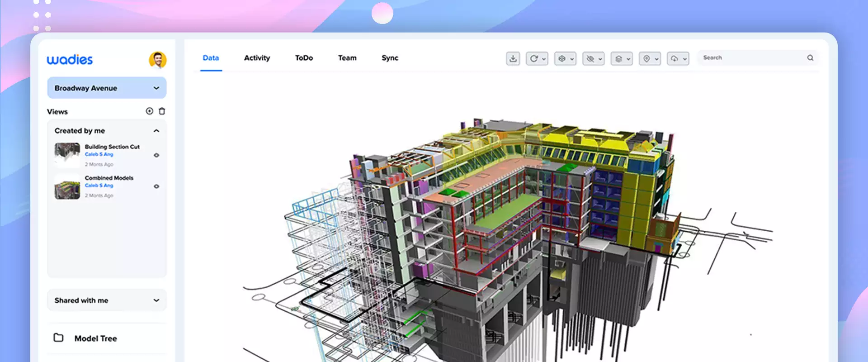This screenshot has height=362, width=868.
Task: Expand the Shared with me section
Action: (156, 300)
